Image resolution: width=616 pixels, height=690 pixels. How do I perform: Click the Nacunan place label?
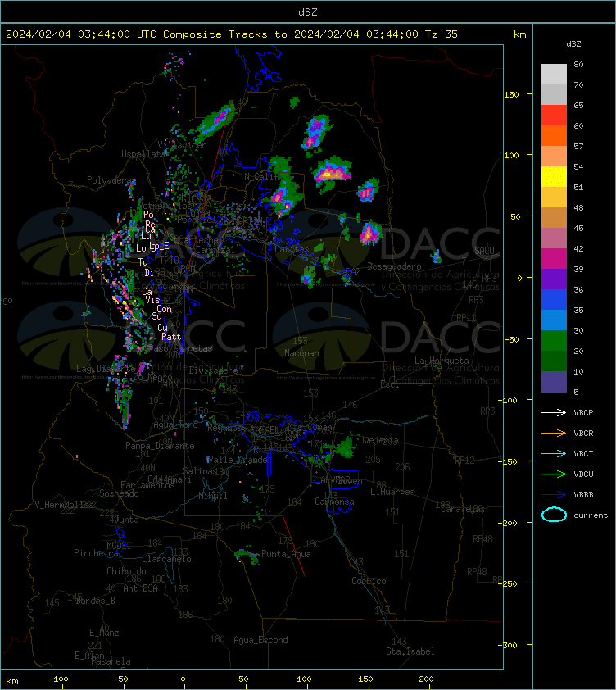(301, 353)
